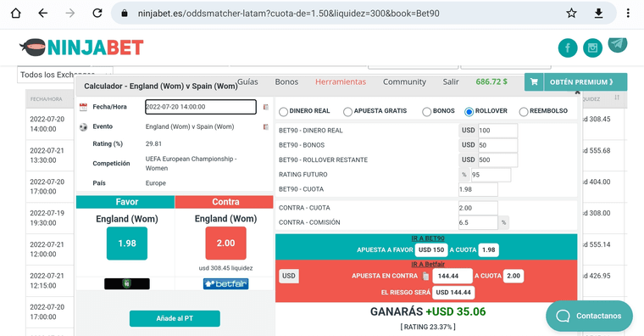
Task: Open the Telegram social icon
Action: (618, 44)
